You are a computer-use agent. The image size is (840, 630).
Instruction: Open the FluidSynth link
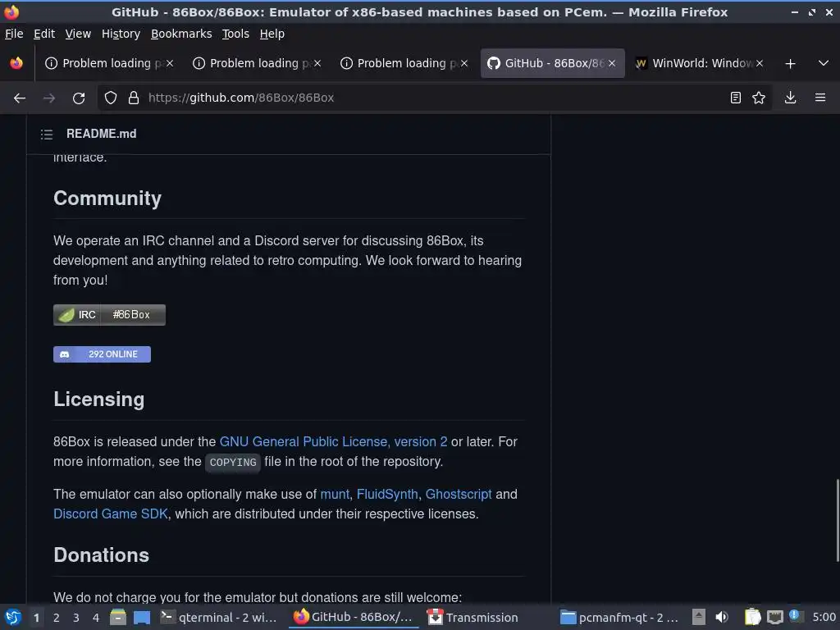pyautogui.click(x=387, y=494)
